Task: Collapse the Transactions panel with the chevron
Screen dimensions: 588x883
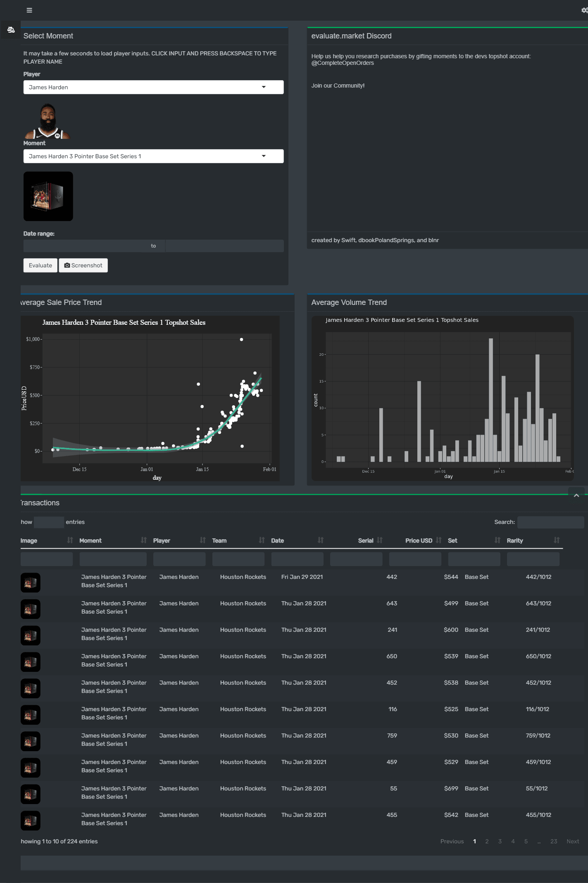Action: point(576,495)
